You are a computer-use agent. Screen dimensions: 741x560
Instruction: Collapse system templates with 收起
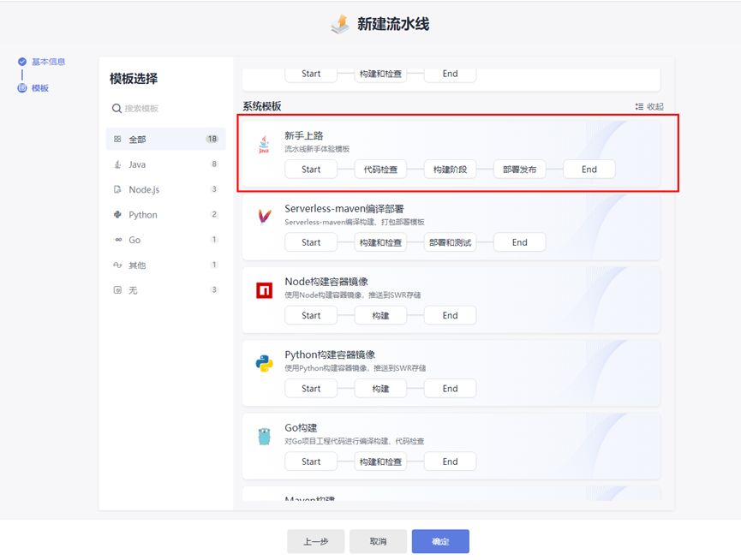click(649, 107)
